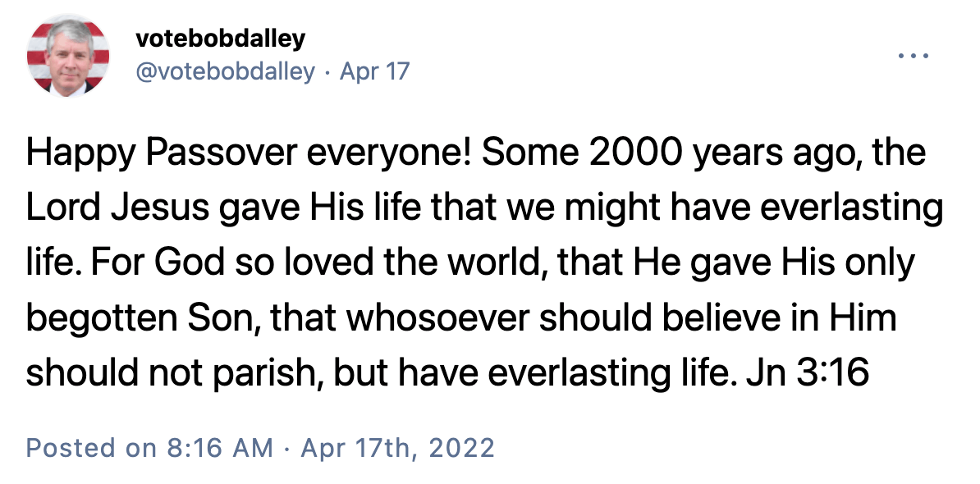Image resolution: width=980 pixels, height=484 pixels.
Task: Click the votebobdalley profile avatar
Action: point(68,57)
